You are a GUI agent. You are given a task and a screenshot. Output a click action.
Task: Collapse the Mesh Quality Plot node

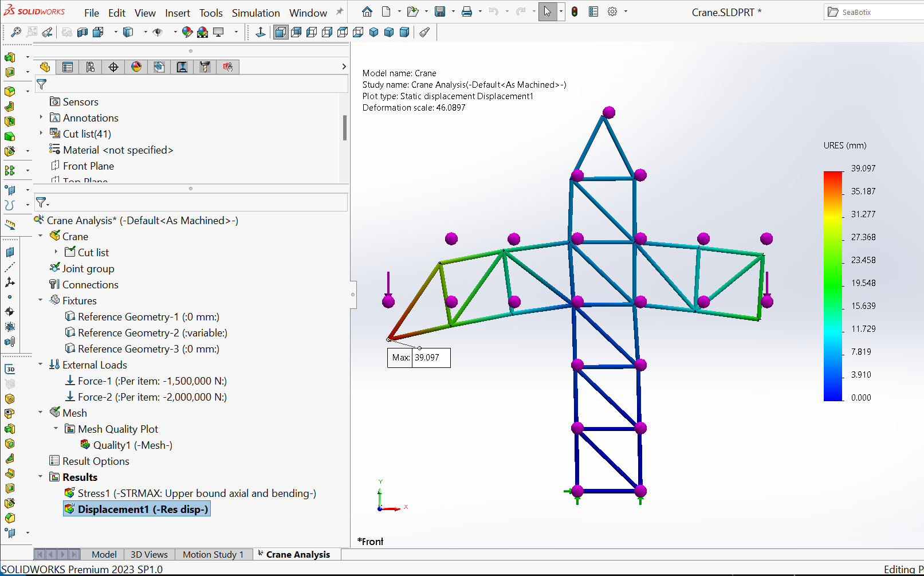[x=56, y=429]
